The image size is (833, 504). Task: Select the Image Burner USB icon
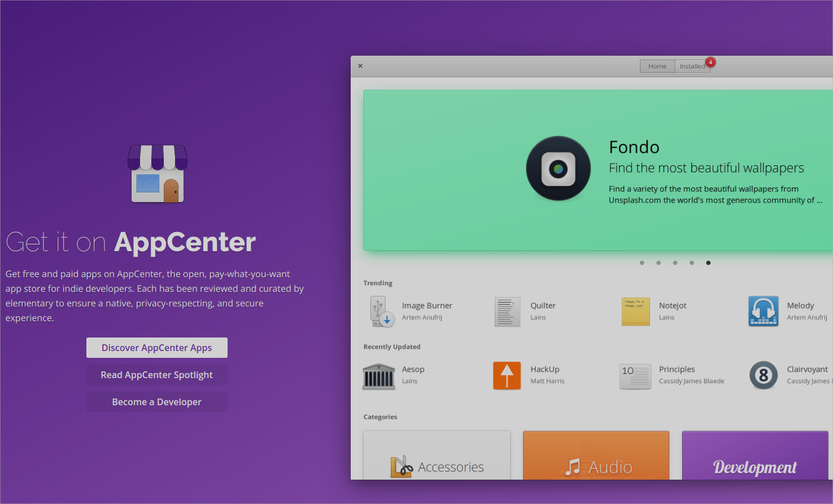[x=382, y=312]
